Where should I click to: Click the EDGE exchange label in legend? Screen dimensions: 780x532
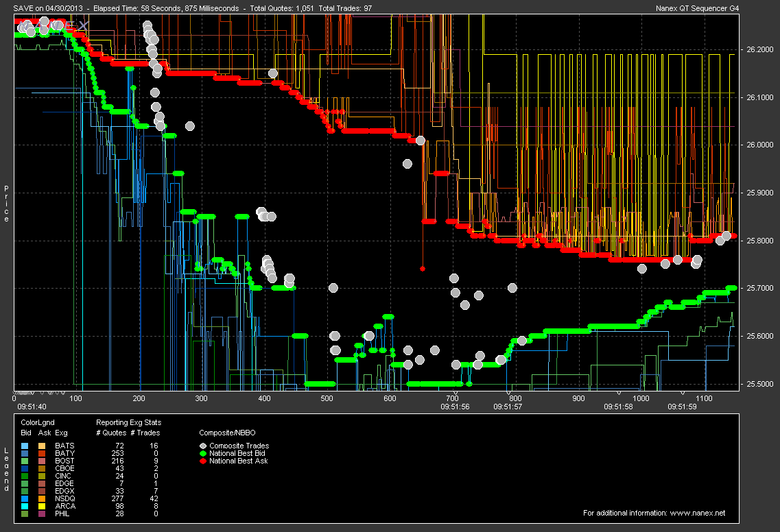[64, 483]
